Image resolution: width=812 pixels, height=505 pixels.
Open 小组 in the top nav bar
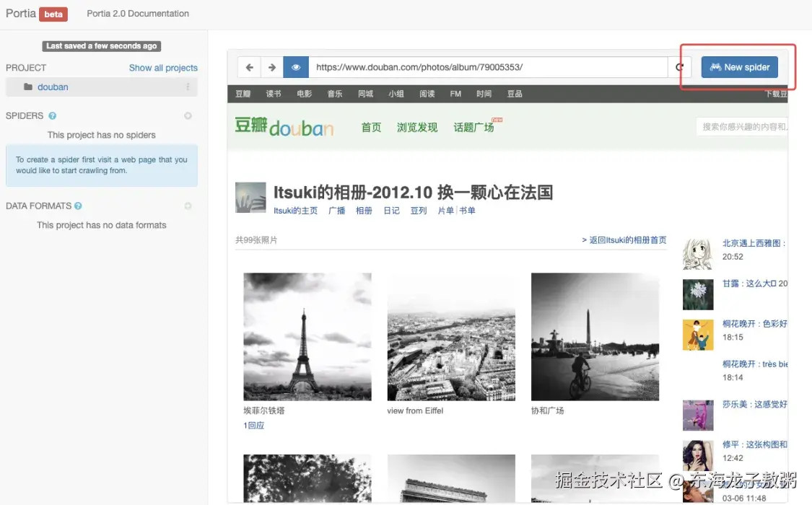[x=396, y=94]
